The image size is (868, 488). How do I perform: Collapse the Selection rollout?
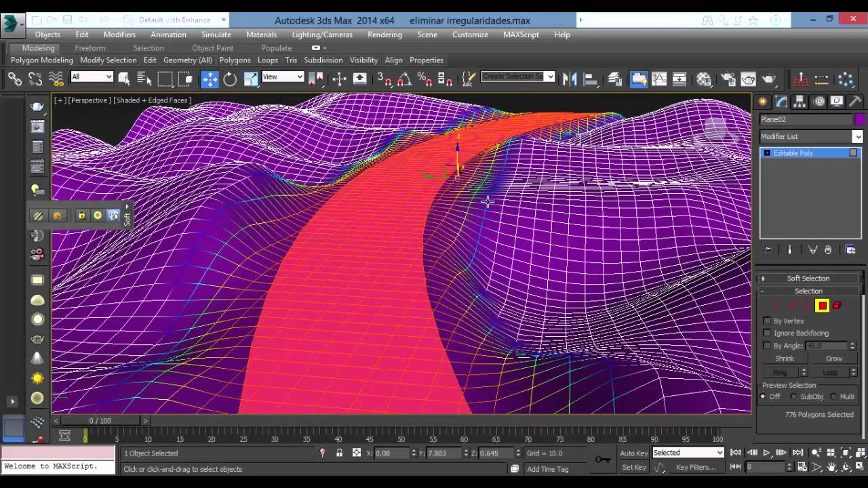pyautogui.click(x=808, y=291)
